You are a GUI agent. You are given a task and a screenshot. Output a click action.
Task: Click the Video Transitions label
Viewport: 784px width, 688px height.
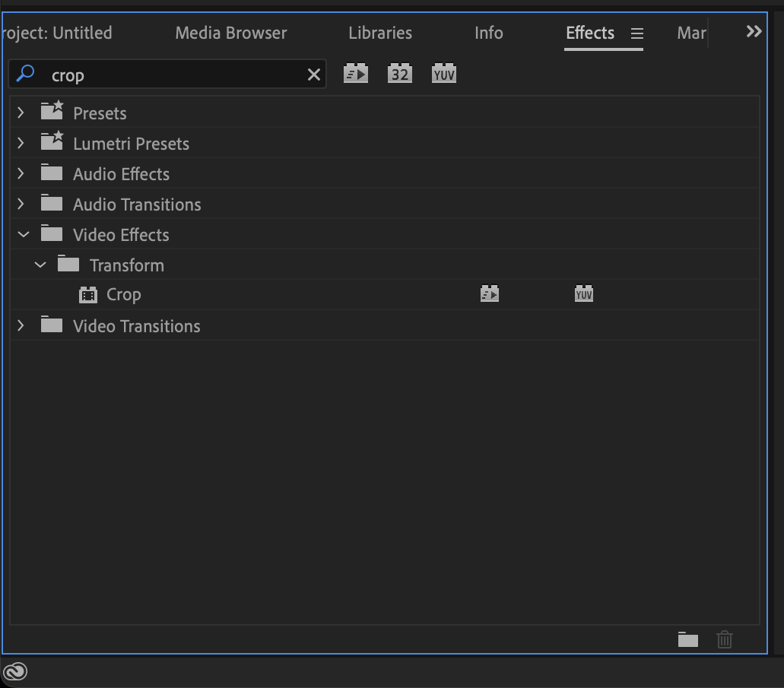click(137, 326)
